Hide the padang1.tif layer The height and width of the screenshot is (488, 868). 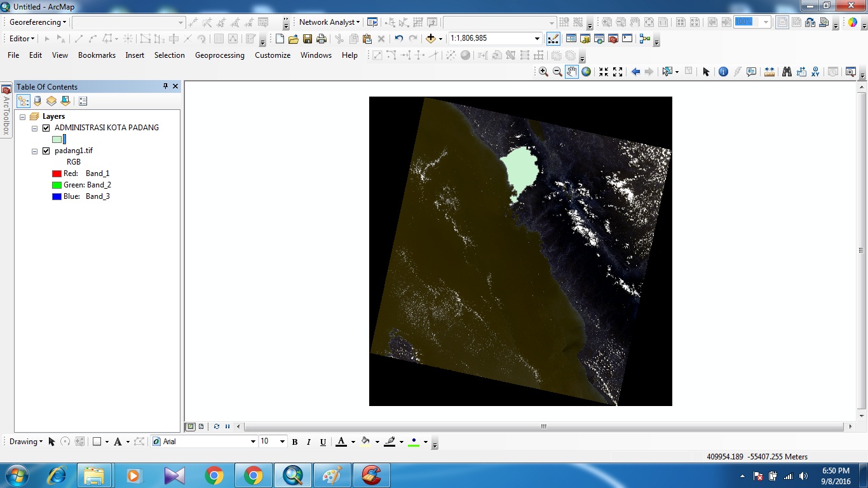point(46,151)
